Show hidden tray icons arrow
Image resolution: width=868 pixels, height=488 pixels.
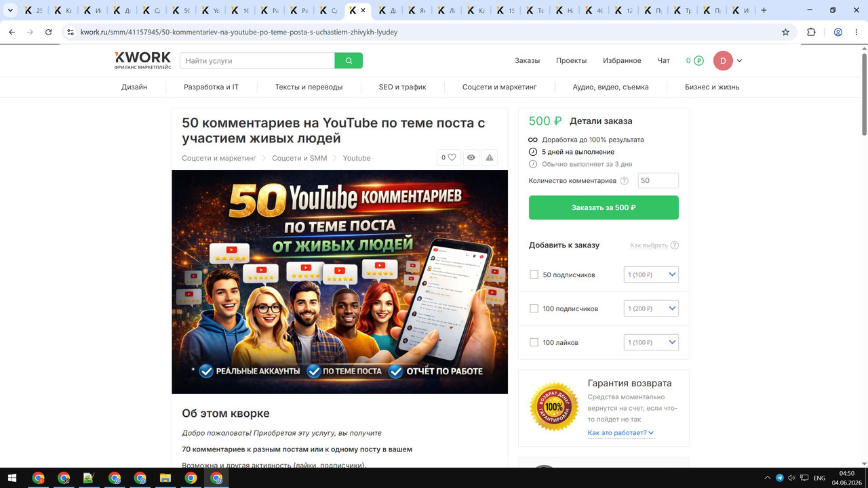(x=768, y=478)
